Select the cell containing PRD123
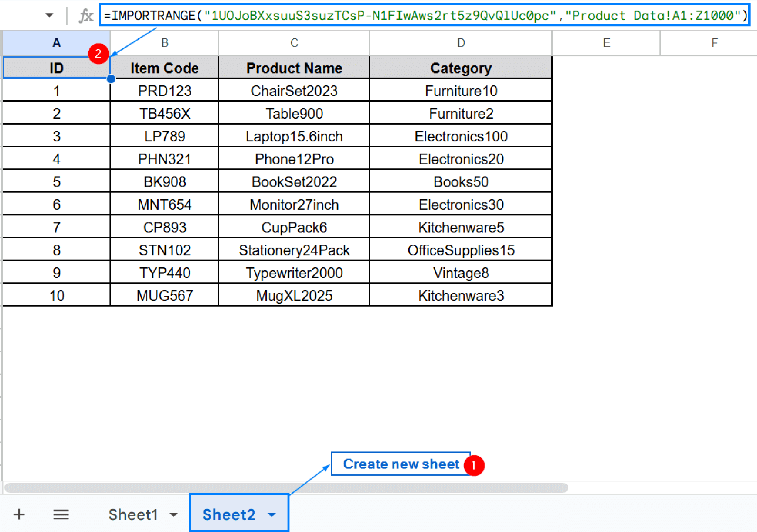Viewport: 757px width, 532px height. click(x=164, y=91)
